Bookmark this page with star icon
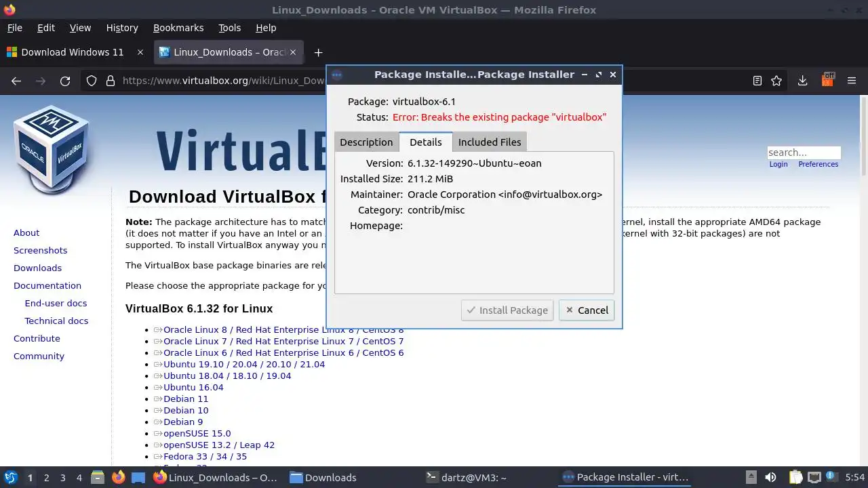This screenshot has height=488, width=868. pyautogui.click(x=776, y=81)
